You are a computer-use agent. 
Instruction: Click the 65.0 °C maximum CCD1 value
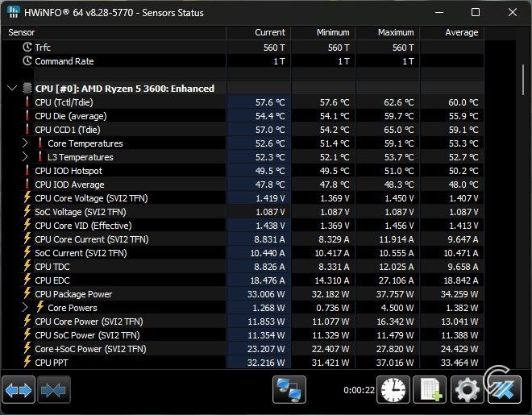399,130
